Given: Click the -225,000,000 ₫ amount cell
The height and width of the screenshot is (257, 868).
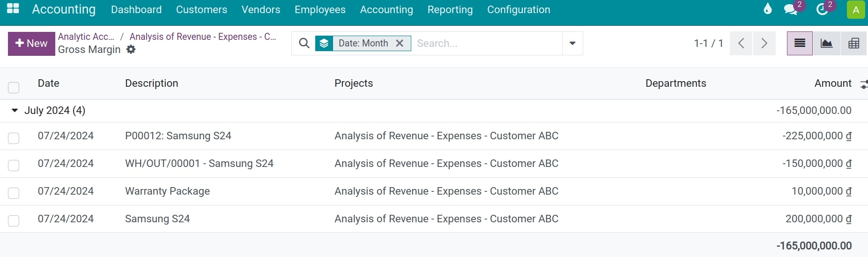Looking at the screenshot, I should (817, 136).
